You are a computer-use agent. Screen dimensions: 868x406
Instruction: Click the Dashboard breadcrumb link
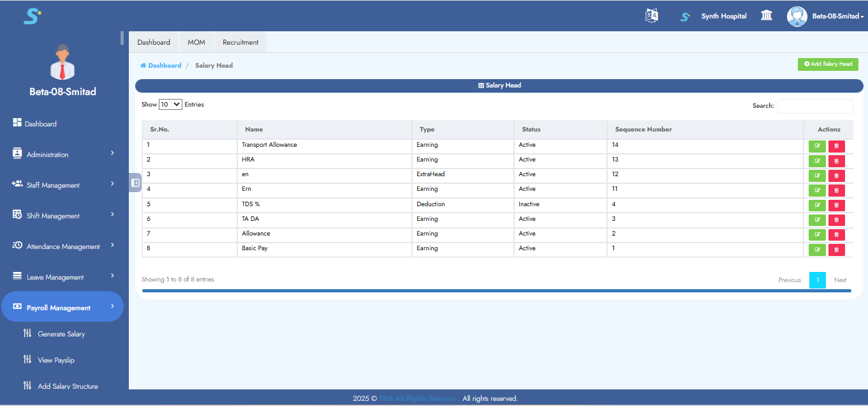(x=165, y=65)
